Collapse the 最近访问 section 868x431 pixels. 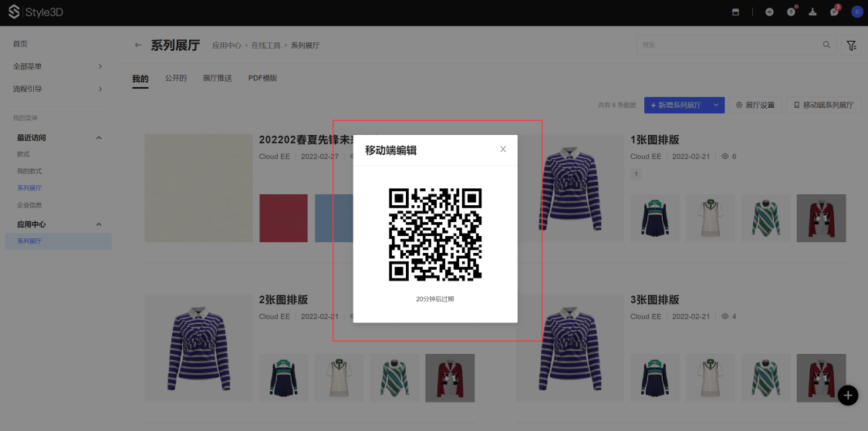[x=98, y=137]
